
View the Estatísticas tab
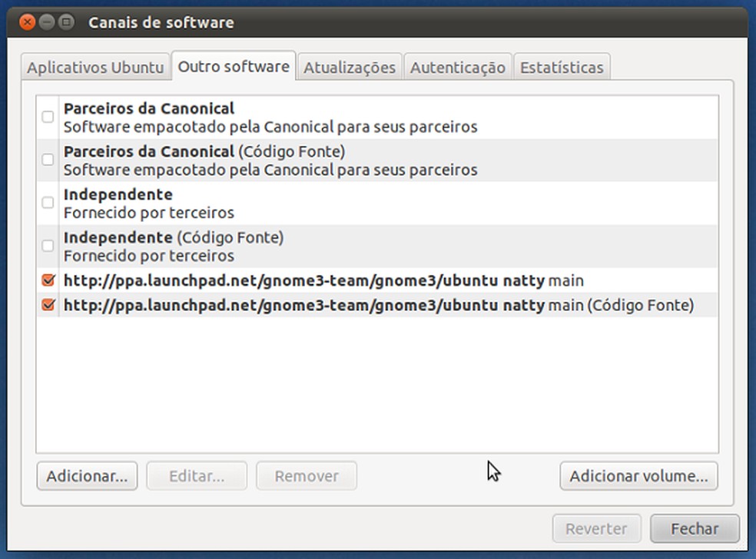point(562,68)
